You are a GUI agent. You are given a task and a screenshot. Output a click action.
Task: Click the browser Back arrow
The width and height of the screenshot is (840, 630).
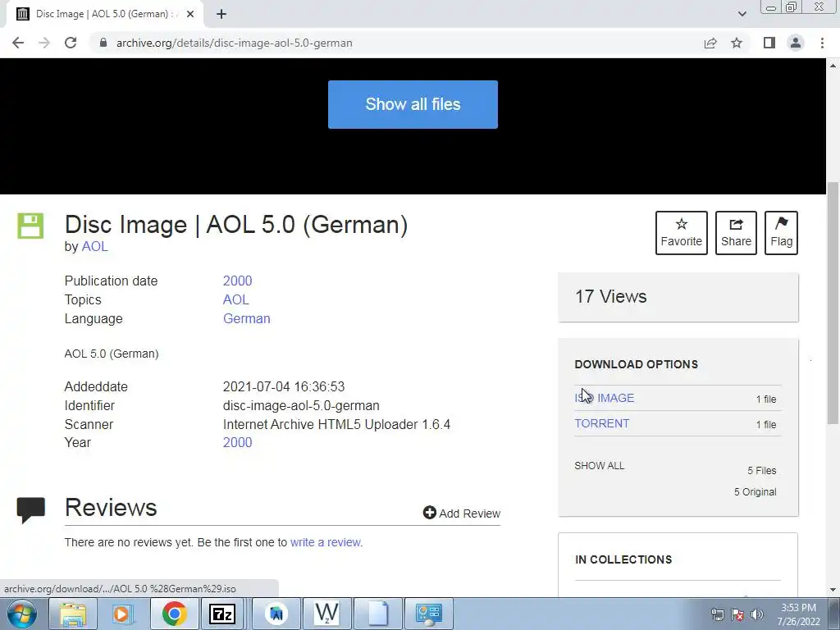18,43
